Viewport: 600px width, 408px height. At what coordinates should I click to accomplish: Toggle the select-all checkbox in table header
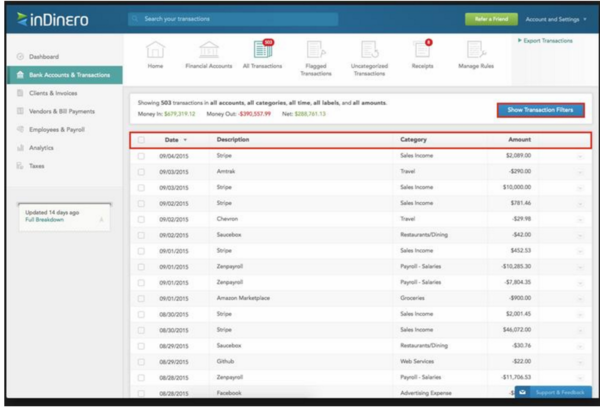(x=141, y=140)
